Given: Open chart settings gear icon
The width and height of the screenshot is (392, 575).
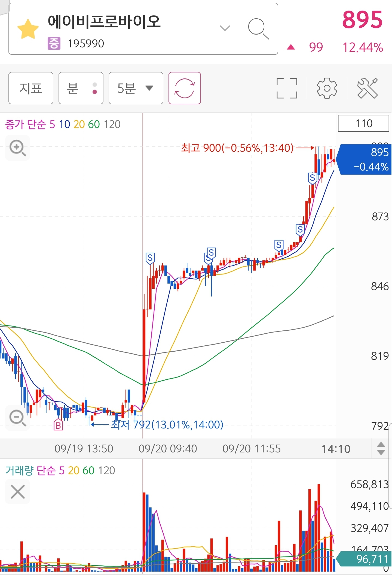Looking at the screenshot, I should tap(327, 88).
